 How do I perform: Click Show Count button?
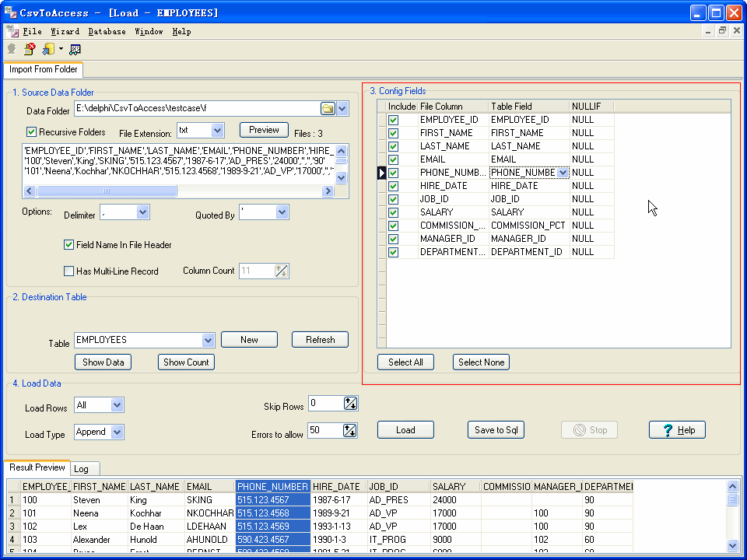coord(186,362)
